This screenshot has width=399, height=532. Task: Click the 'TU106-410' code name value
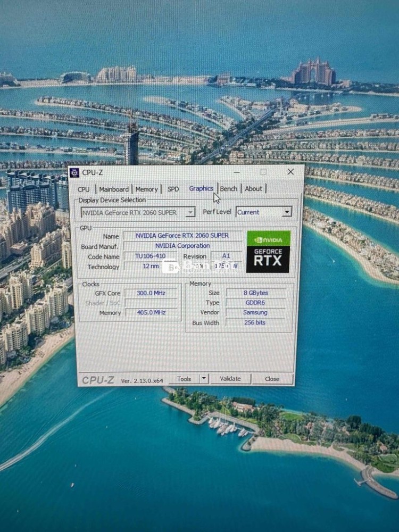[x=151, y=256]
